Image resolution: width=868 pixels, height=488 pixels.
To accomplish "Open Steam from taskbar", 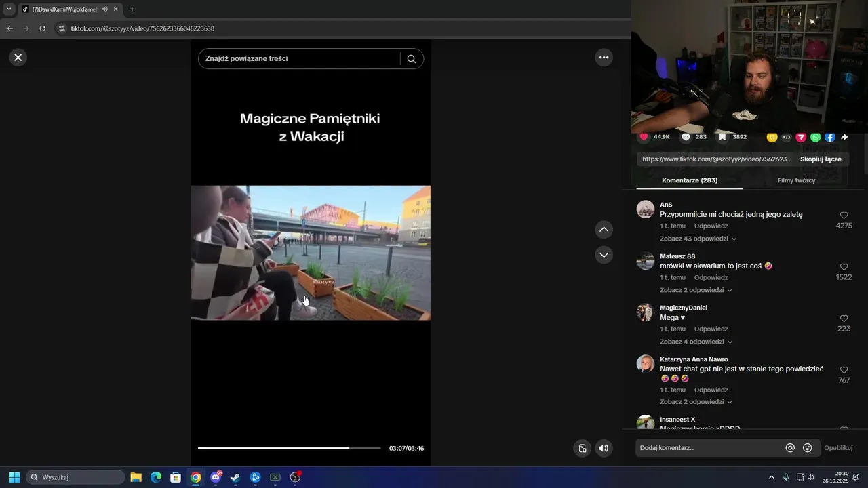I will 235,477.
